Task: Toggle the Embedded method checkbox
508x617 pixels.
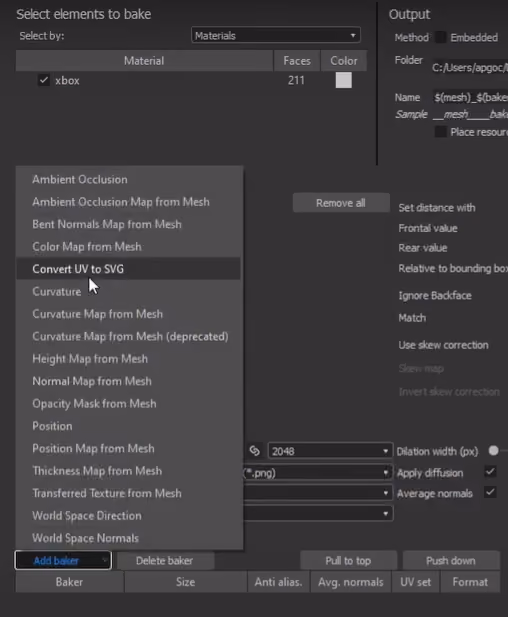Action: pos(441,37)
